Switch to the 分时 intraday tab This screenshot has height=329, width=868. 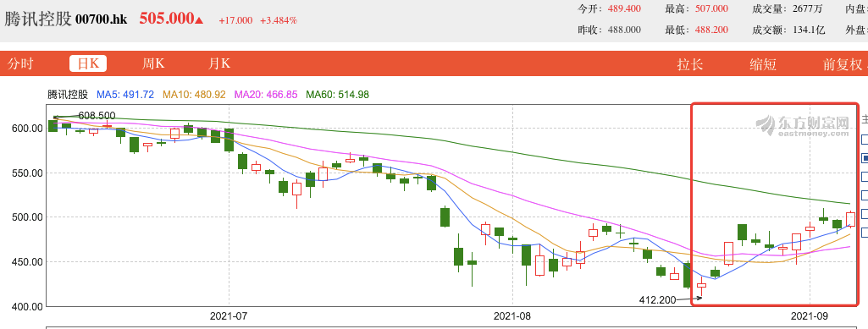pos(20,64)
